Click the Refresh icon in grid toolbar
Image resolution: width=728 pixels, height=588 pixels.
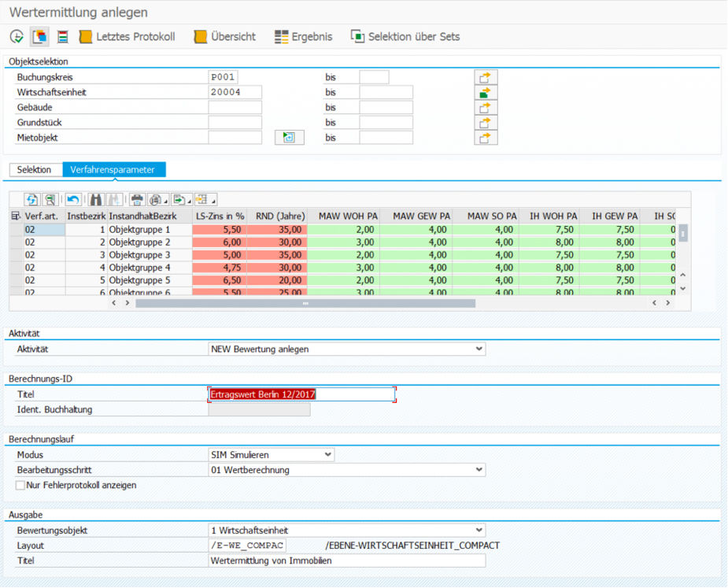coord(31,200)
